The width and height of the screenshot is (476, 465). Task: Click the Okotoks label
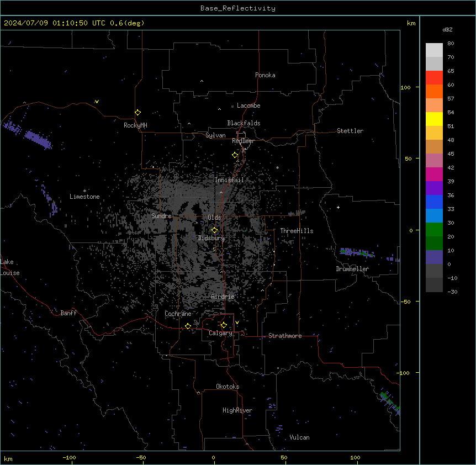tap(228, 387)
